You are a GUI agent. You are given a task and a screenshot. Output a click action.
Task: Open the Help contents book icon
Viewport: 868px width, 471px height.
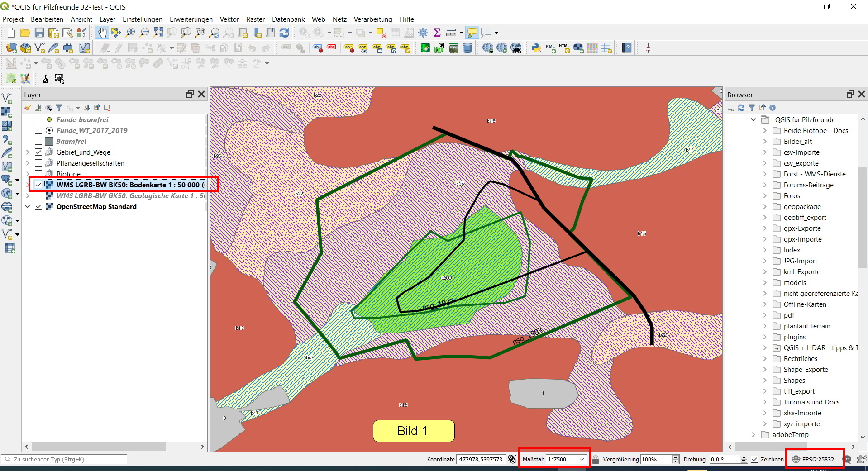tap(627, 48)
